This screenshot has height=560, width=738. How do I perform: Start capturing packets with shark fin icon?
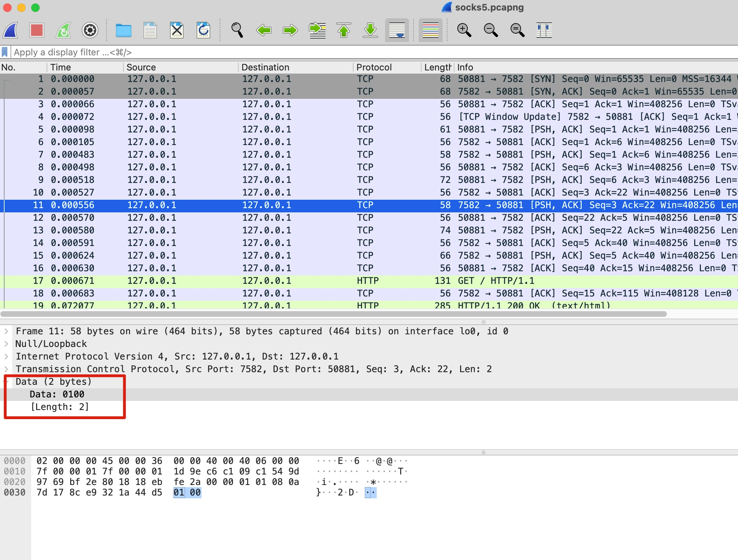11,30
